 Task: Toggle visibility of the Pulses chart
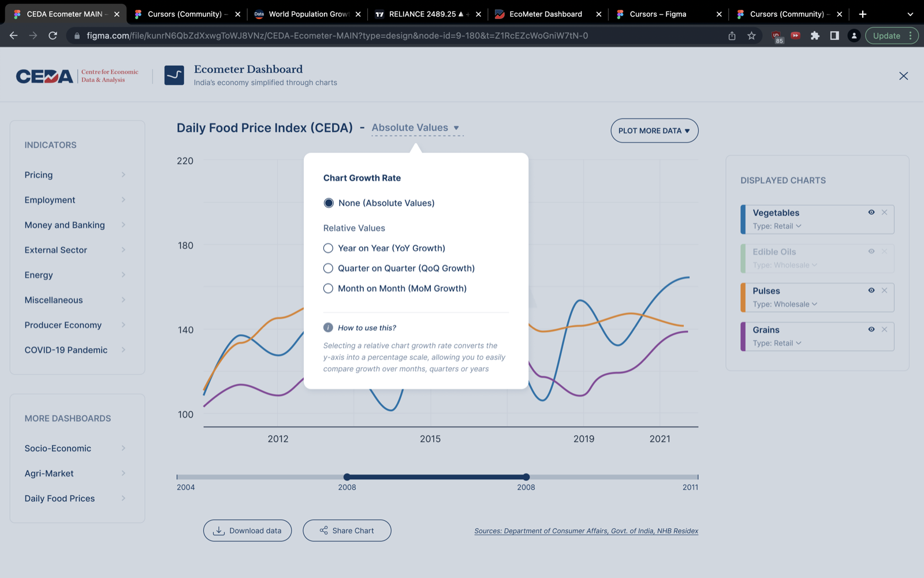871,290
